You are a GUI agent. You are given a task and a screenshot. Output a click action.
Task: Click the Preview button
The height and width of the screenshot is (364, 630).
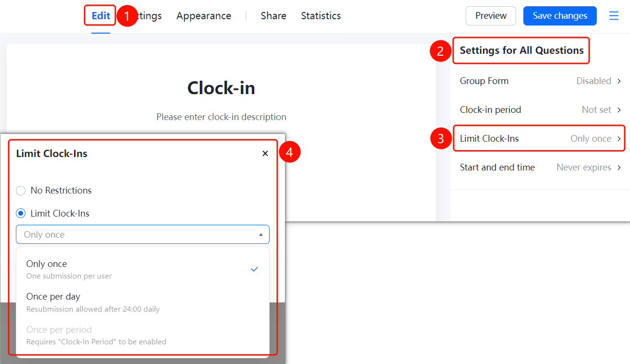tap(491, 16)
